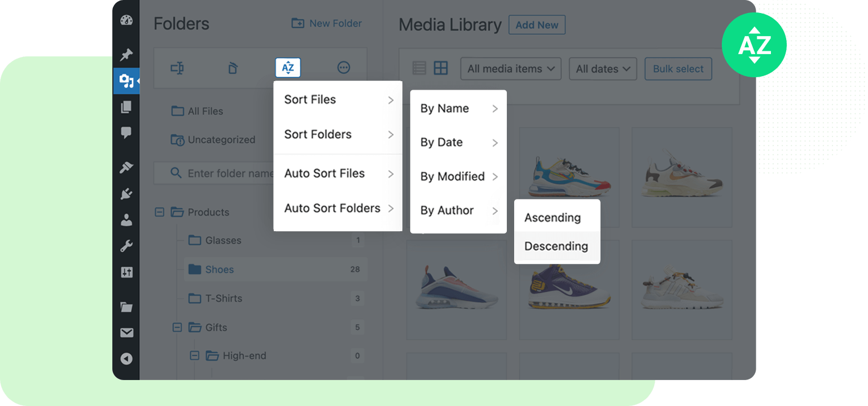Open the more options ellipsis icon
This screenshot has width=868, height=406.
coord(344,68)
